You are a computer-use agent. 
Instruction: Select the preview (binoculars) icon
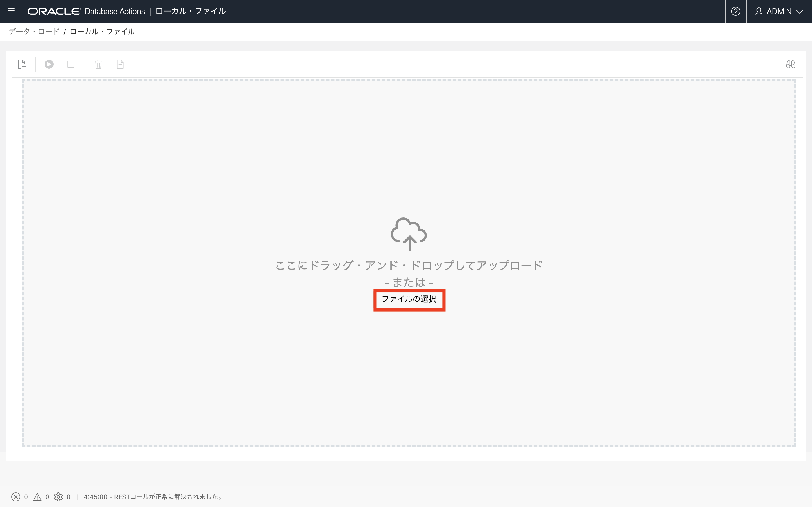791,64
